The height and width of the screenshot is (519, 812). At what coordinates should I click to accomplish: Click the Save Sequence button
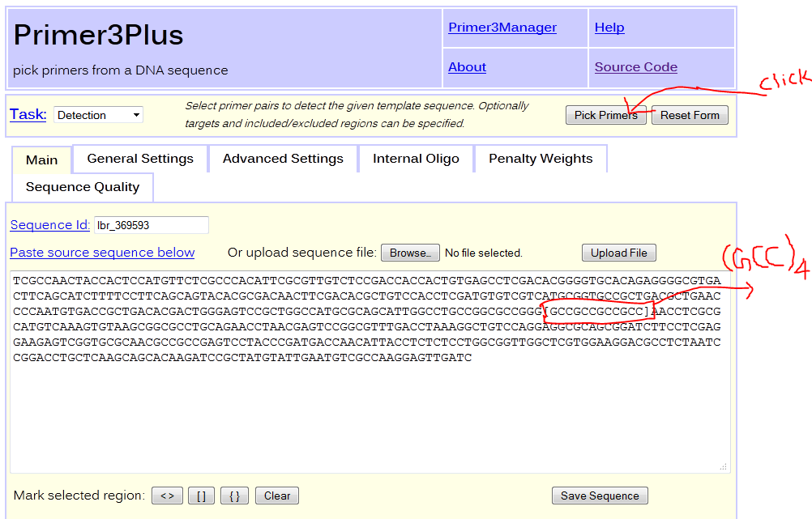point(600,496)
